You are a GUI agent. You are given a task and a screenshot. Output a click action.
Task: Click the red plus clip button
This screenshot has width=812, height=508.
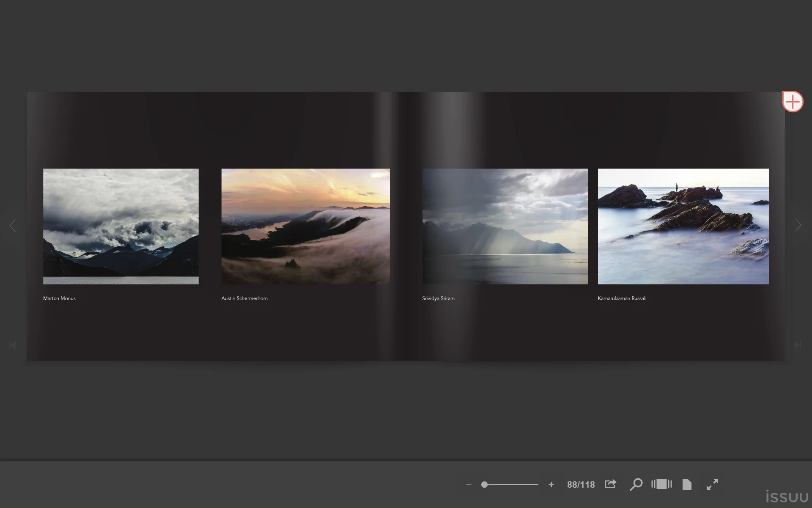pyautogui.click(x=793, y=102)
